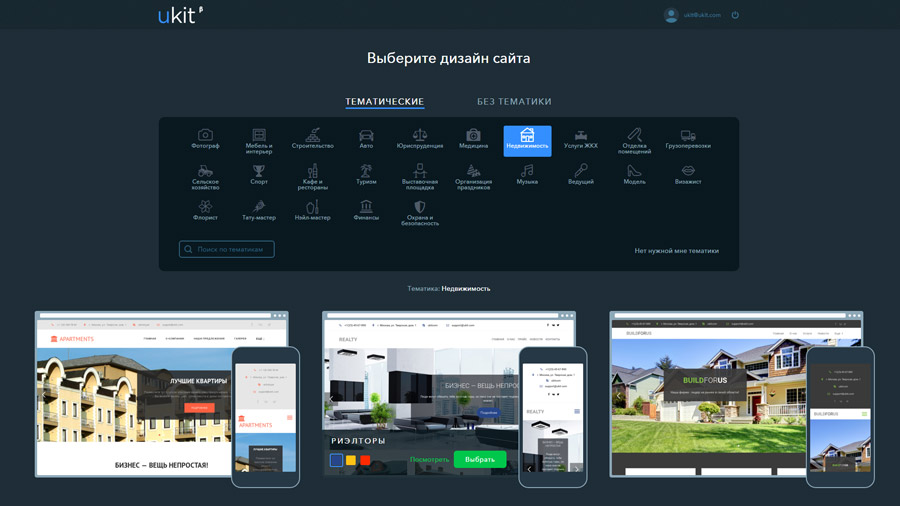
Task: Pick the Юриспруденция scales icon
Action: [420, 135]
